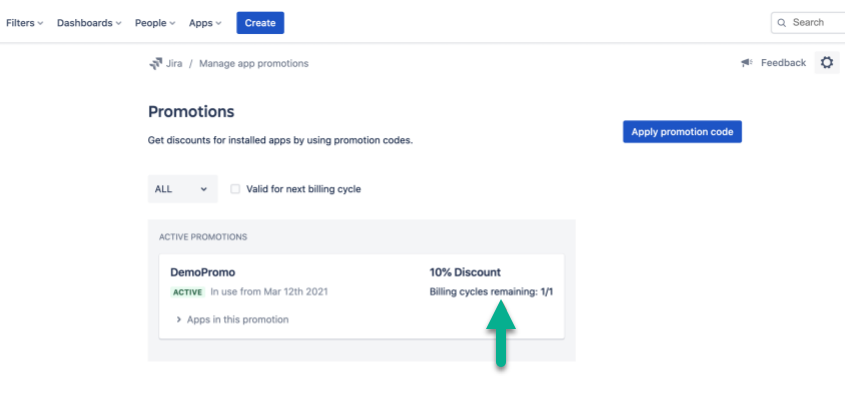
Task: Click Apply promotion code button
Action: 681,132
